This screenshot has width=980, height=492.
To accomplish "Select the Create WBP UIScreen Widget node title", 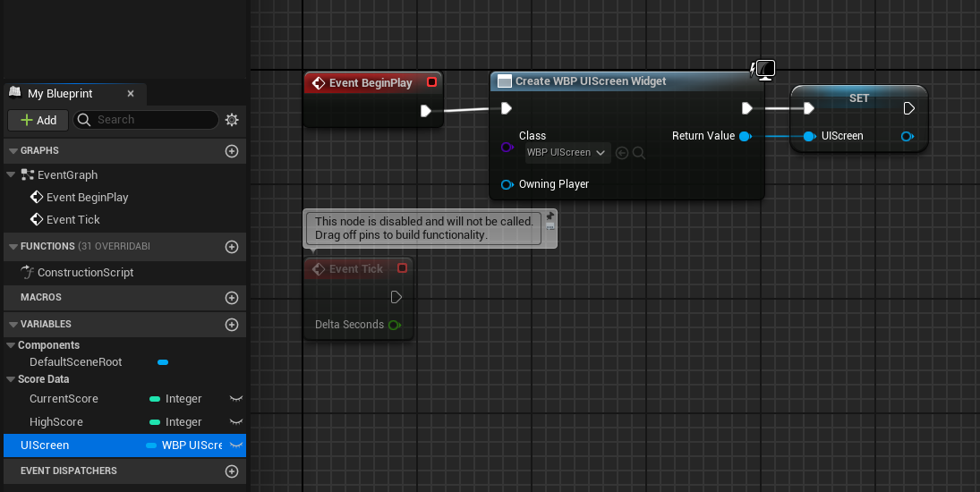I will click(591, 81).
